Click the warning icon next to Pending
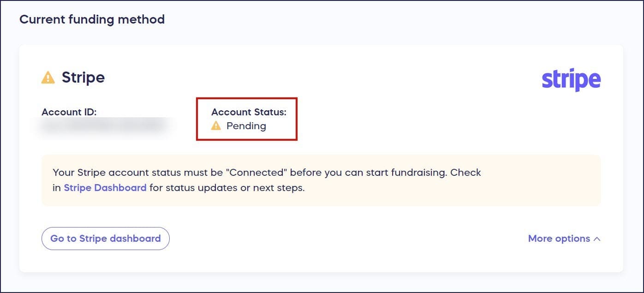 coord(216,126)
